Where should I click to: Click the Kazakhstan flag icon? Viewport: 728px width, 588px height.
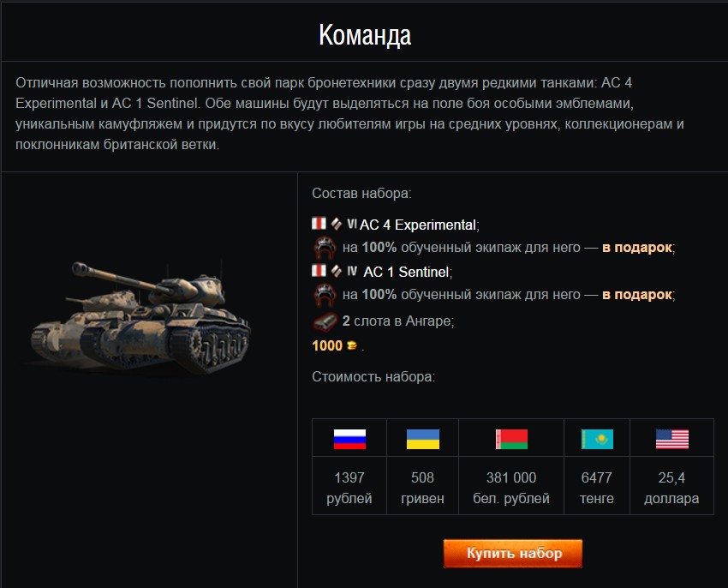tap(597, 439)
